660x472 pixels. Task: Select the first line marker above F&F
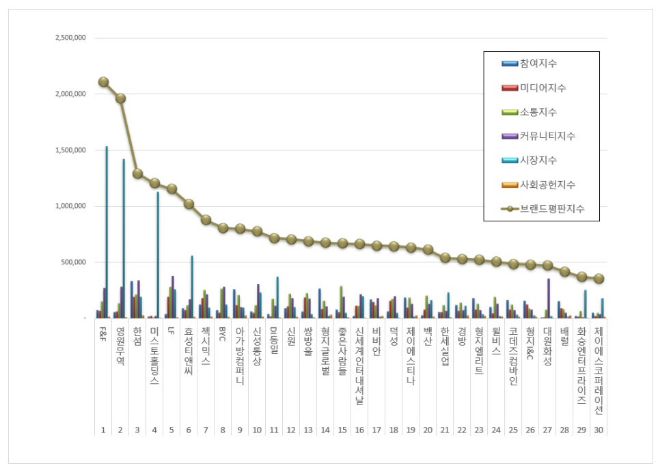[x=104, y=82]
